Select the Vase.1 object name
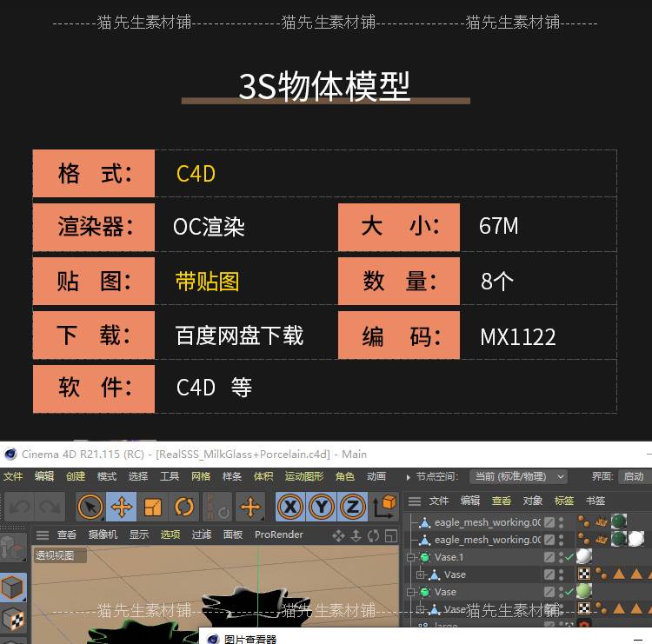Screen dimensions: 652x644 tap(449, 557)
